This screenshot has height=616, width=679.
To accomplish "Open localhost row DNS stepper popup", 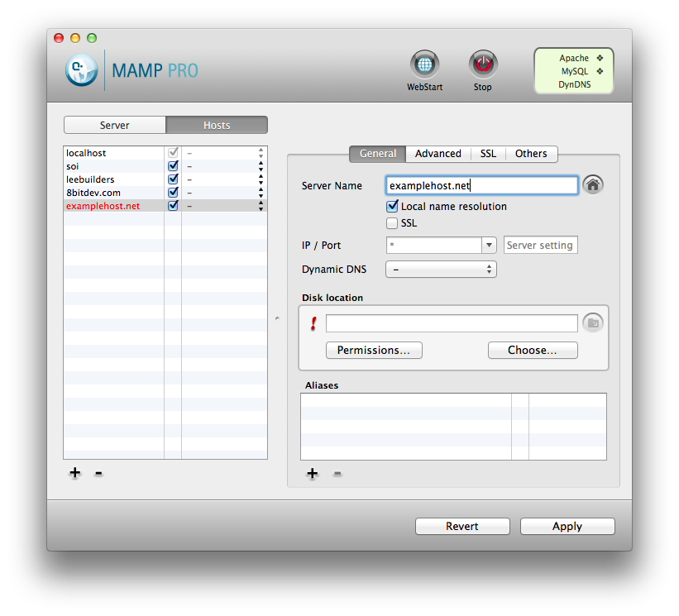I will pos(261,153).
